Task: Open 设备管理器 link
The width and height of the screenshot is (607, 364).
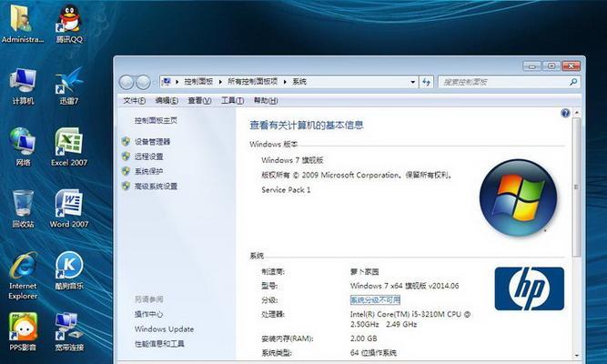Action: (x=153, y=142)
